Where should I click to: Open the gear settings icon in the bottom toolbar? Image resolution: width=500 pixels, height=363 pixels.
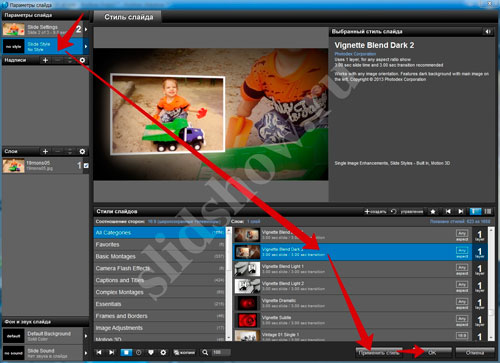coord(163,352)
